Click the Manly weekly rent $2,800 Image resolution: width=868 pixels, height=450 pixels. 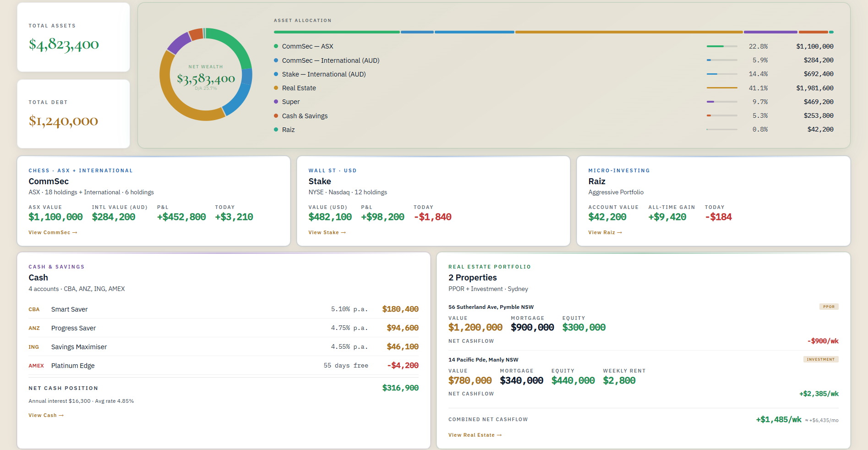(619, 380)
